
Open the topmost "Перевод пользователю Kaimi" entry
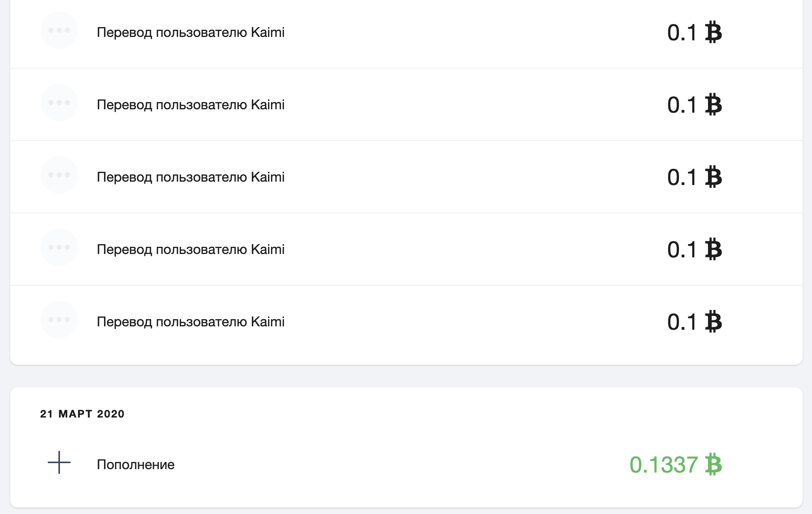click(190, 32)
